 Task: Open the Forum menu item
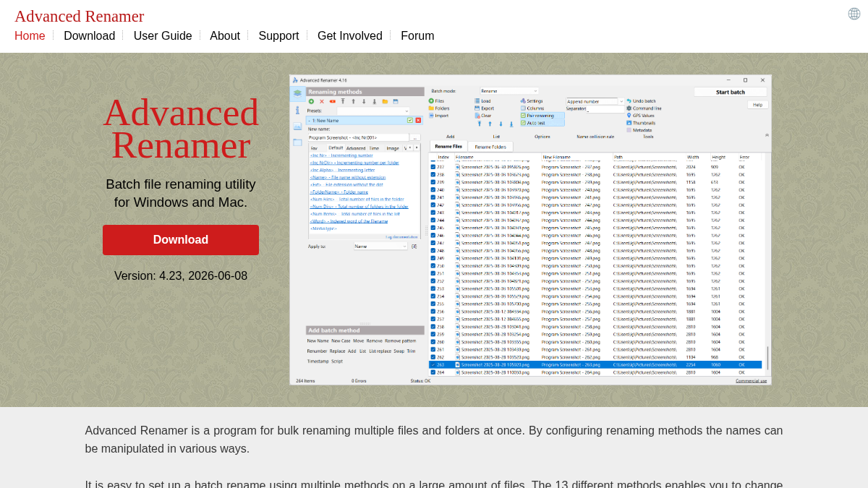[417, 36]
